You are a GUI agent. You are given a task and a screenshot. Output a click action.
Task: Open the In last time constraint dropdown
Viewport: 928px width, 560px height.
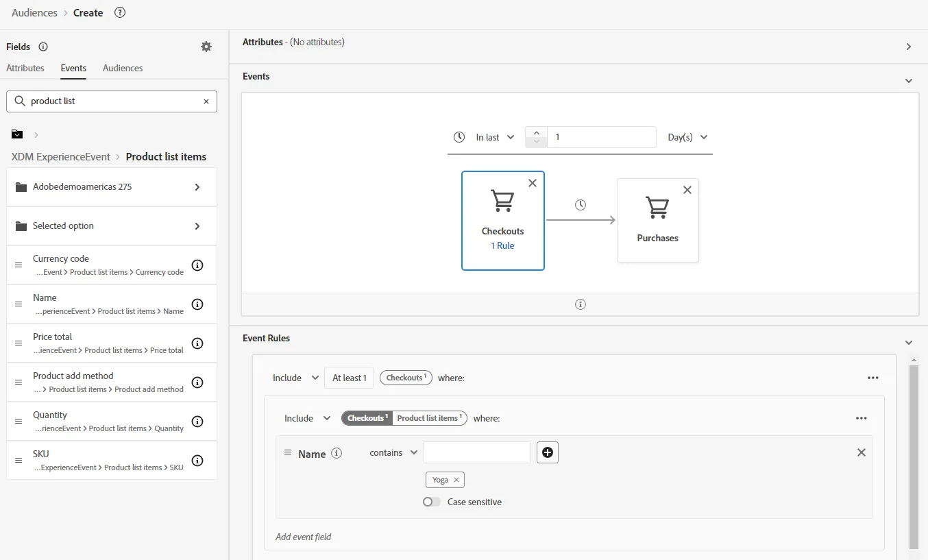tap(495, 137)
